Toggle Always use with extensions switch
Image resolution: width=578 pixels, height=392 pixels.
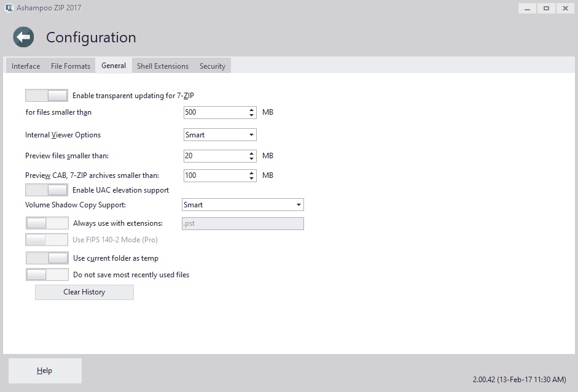tap(47, 223)
